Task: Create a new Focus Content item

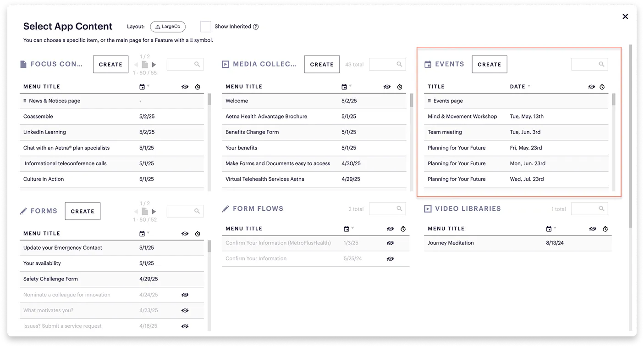Action: [110, 65]
